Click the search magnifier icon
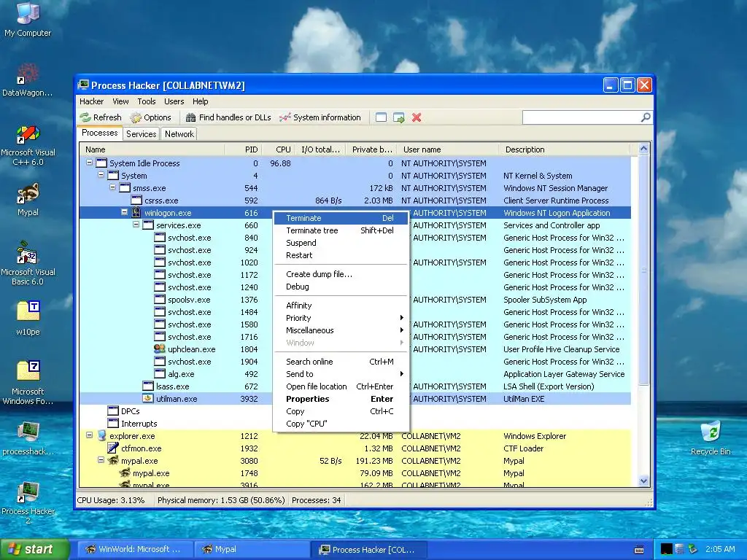 [646, 117]
